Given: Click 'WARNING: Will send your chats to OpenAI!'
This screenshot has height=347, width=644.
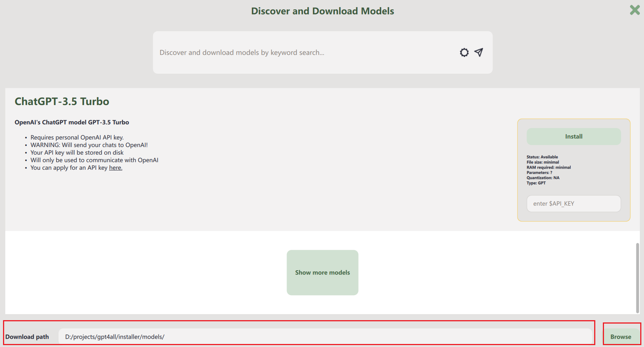Looking at the screenshot, I should 89,145.
